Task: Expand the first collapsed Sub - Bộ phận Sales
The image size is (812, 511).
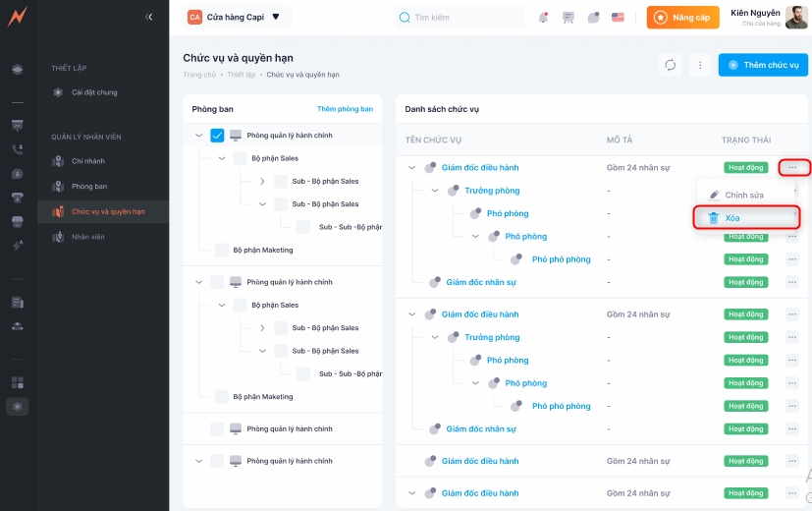Action: coord(262,181)
